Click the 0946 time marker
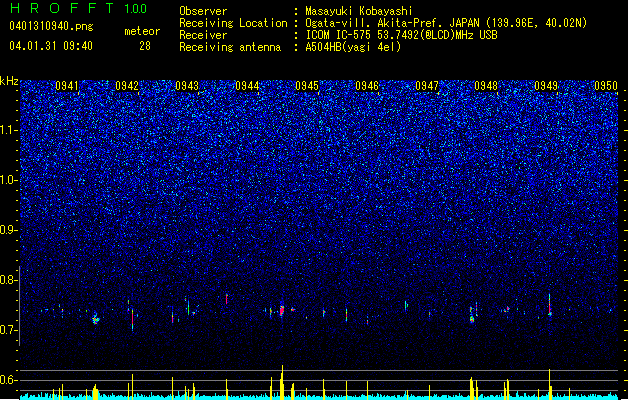629x400 pixels. pyautogui.click(x=367, y=86)
